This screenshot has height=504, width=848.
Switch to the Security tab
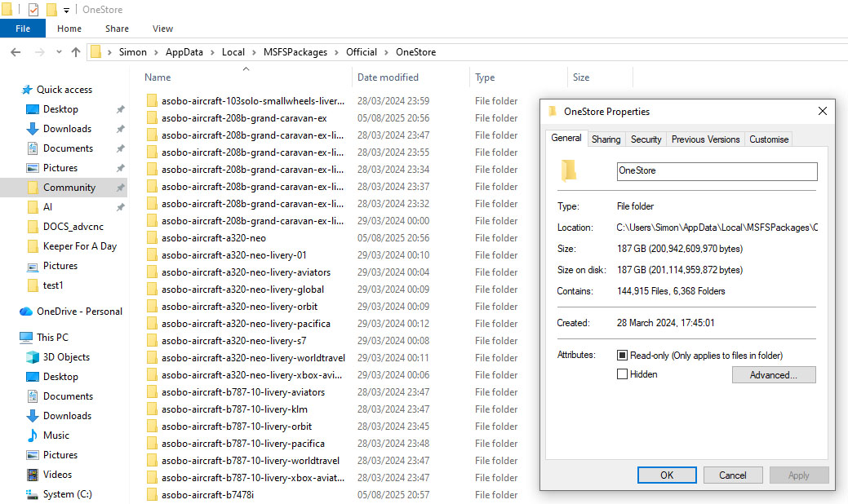click(646, 139)
